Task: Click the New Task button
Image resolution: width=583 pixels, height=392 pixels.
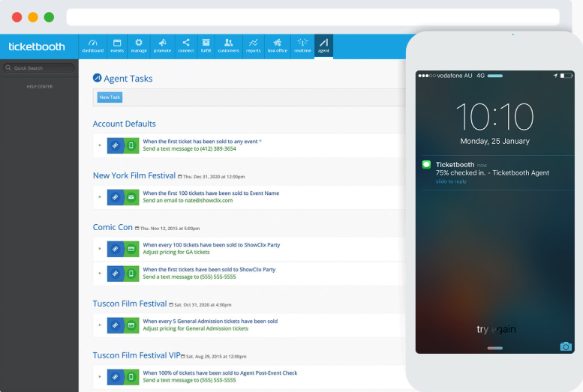Action: pyautogui.click(x=110, y=97)
